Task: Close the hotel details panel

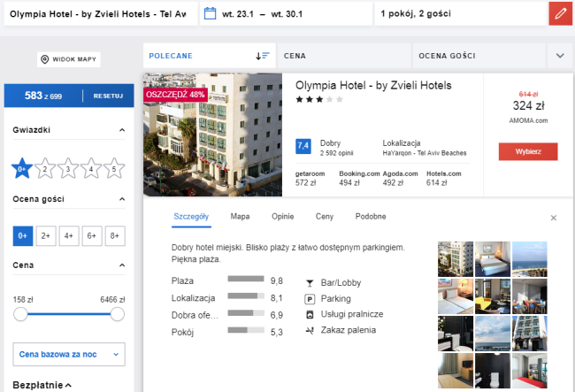Action: (x=554, y=218)
